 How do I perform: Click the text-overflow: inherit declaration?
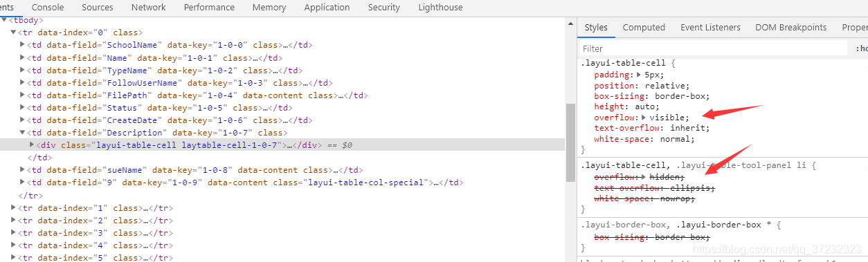click(652, 128)
